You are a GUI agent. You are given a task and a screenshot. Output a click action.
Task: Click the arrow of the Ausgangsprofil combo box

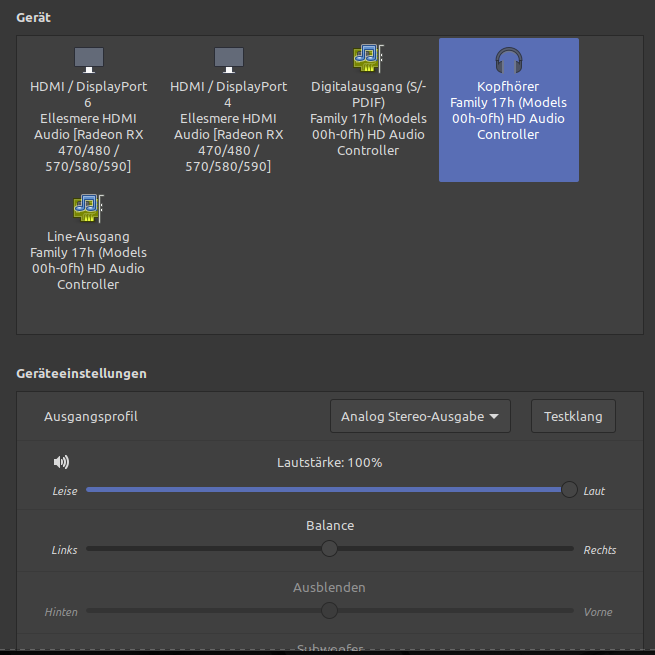coord(494,417)
